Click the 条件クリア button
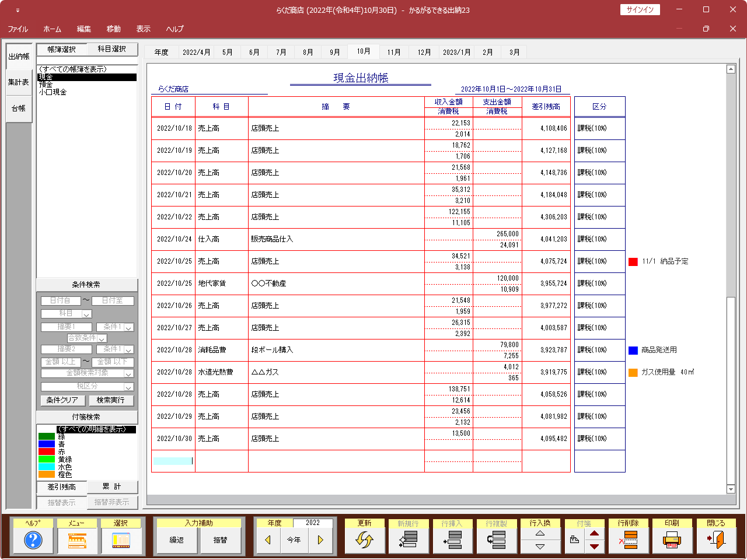The image size is (747, 560). coord(62,400)
